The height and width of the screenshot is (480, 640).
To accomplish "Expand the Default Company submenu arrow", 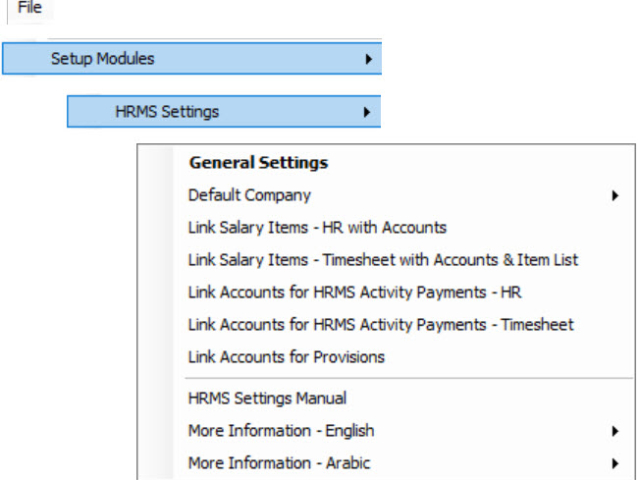I will (x=615, y=196).
